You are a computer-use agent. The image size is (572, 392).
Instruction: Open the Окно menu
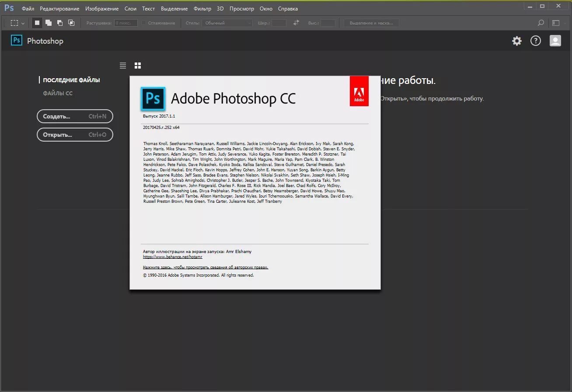click(266, 9)
